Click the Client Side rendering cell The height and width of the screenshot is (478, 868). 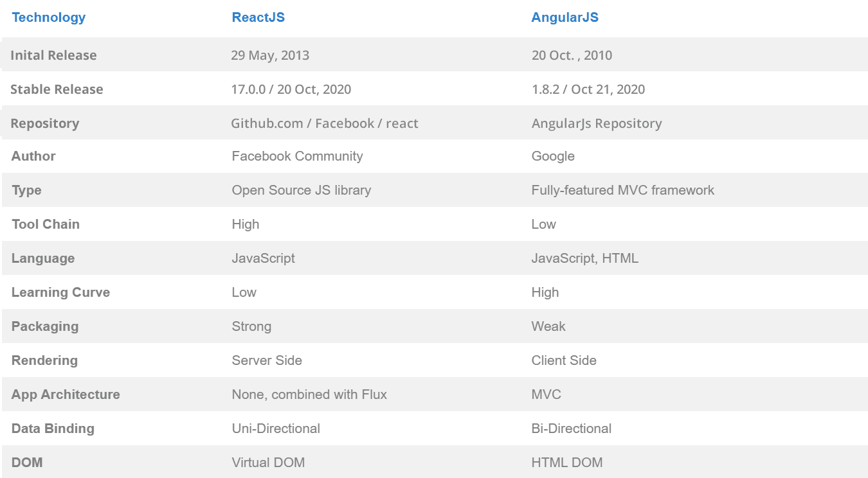[564, 360]
